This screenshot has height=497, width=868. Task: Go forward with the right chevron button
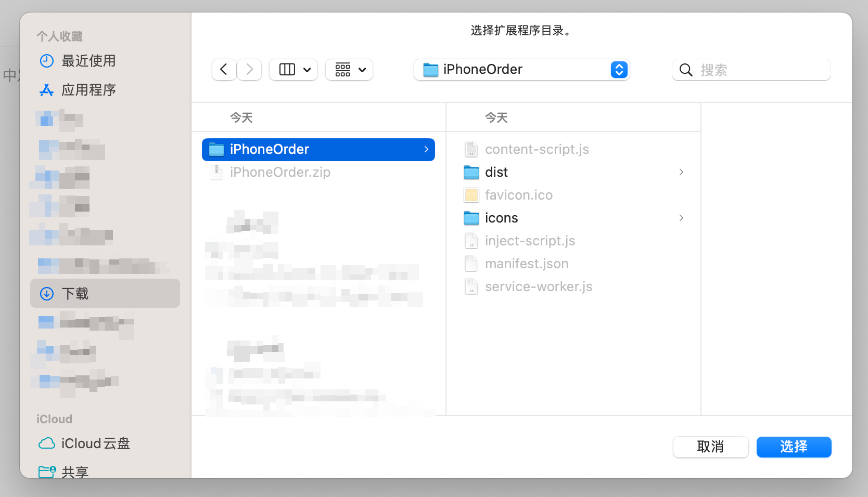249,70
